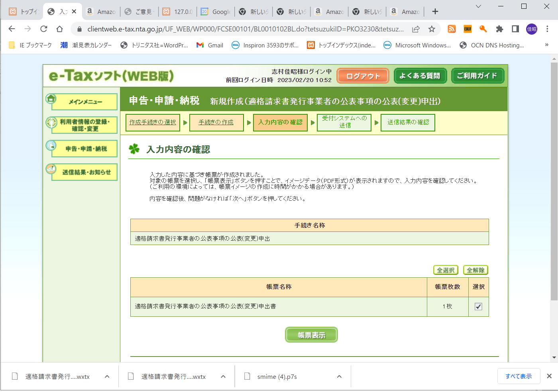Go to browser home page icon

click(x=60, y=29)
